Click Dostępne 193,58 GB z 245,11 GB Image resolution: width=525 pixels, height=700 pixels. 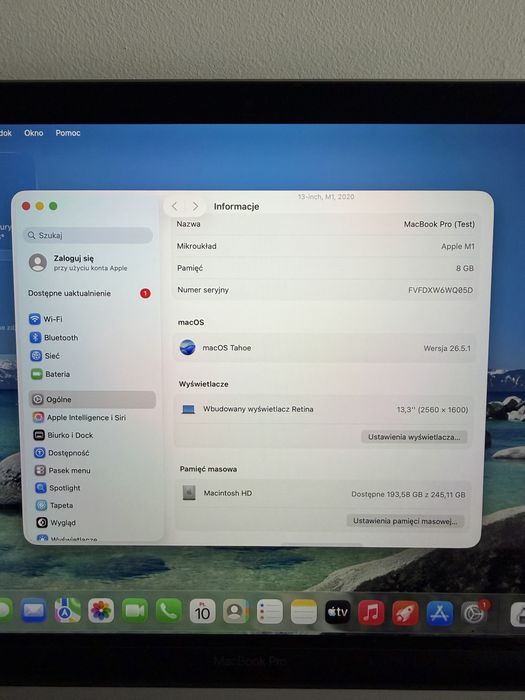[408, 495]
